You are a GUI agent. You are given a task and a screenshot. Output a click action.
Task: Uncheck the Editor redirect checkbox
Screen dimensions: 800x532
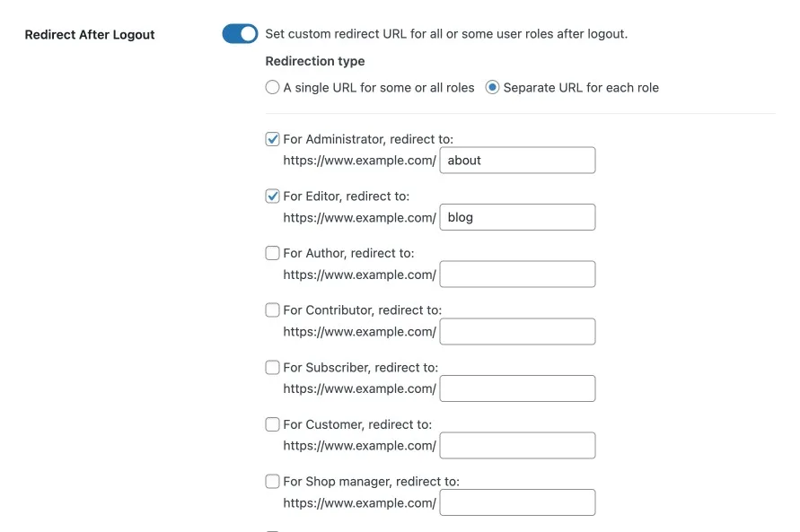tap(272, 196)
